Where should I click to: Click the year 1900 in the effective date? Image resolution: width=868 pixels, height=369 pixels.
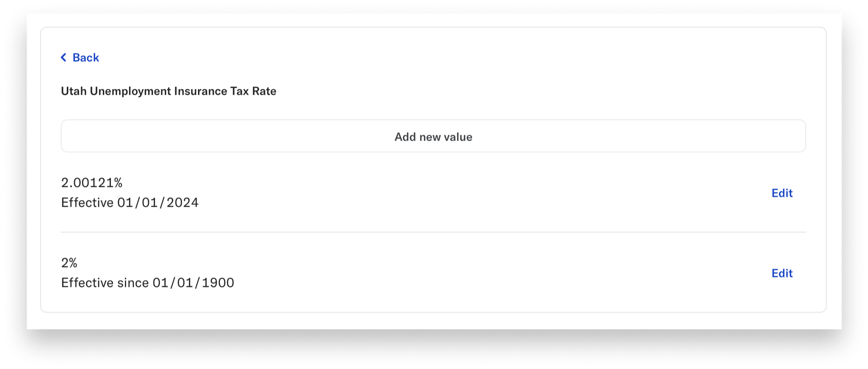pos(218,283)
